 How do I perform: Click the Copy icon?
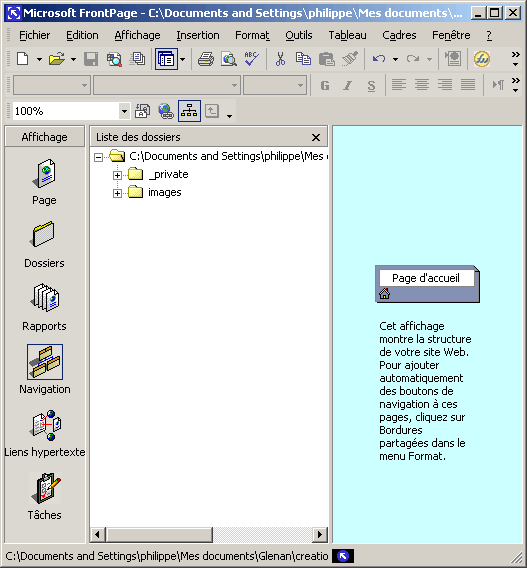coord(303,59)
